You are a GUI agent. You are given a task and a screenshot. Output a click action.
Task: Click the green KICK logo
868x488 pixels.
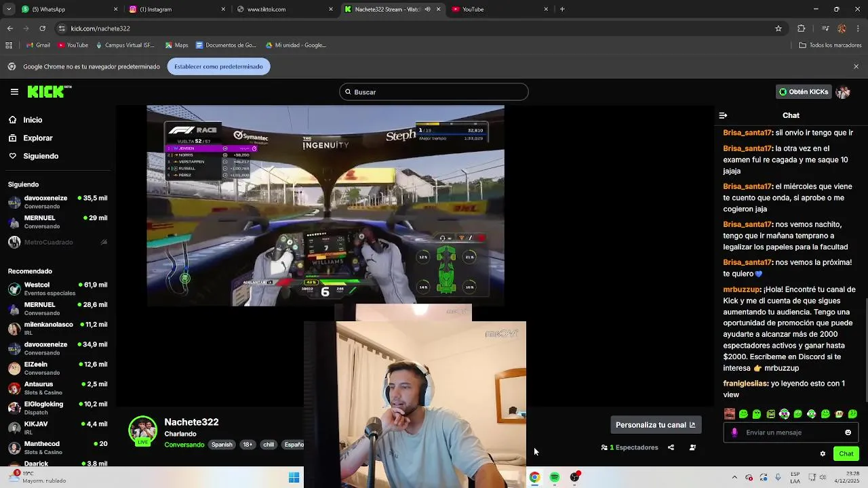pos(49,91)
